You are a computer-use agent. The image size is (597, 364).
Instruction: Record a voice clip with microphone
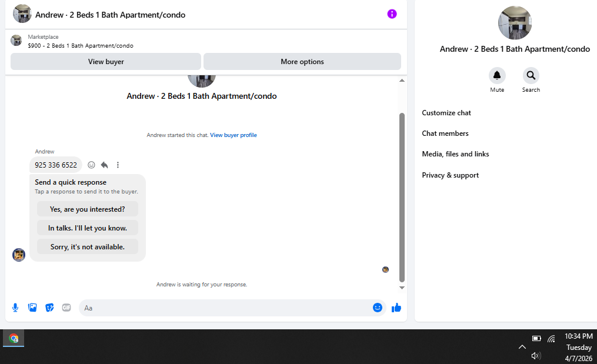(15, 308)
